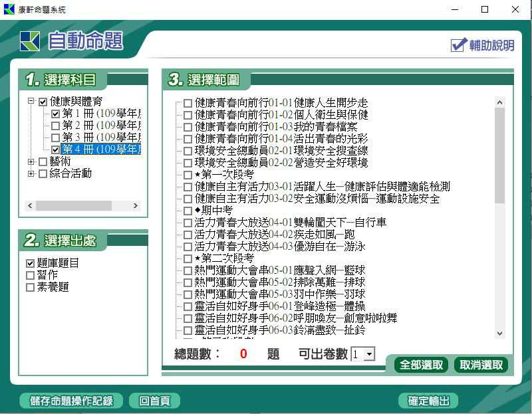Click the 確定輸出 button
The image size is (532, 414).
[428, 401]
